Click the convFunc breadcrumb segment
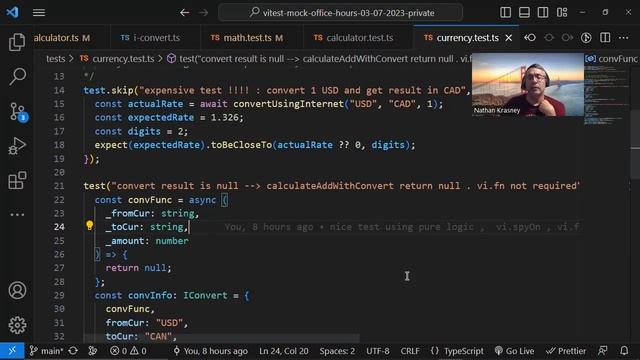 [x=611, y=59]
